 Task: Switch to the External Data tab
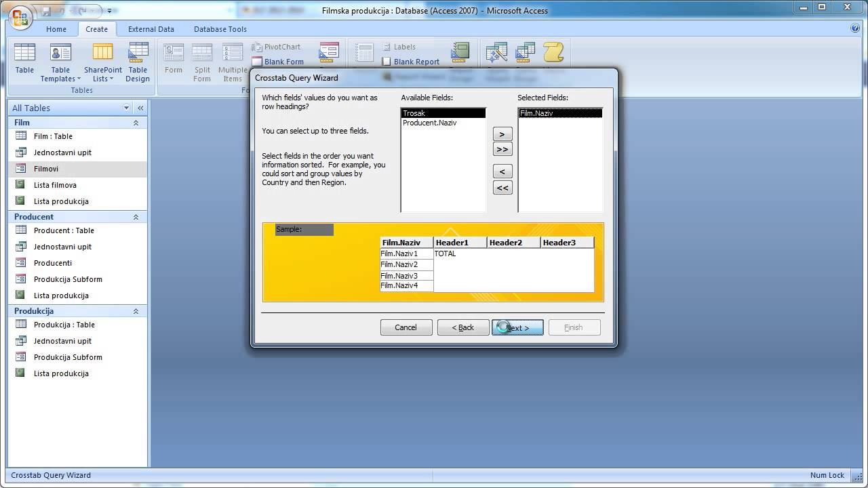point(151,29)
